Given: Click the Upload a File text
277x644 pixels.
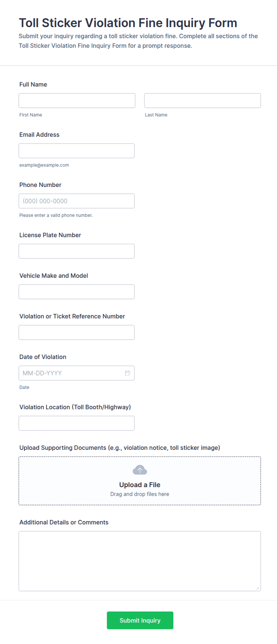Looking at the screenshot, I should click(x=140, y=485).
